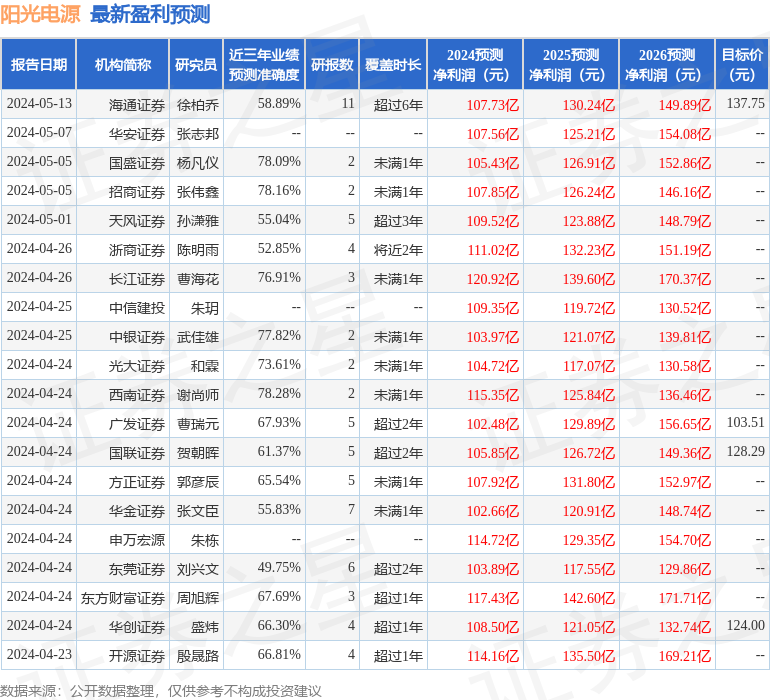Click the 目标价 column header
This screenshot has width=770, height=700.
coord(742,64)
